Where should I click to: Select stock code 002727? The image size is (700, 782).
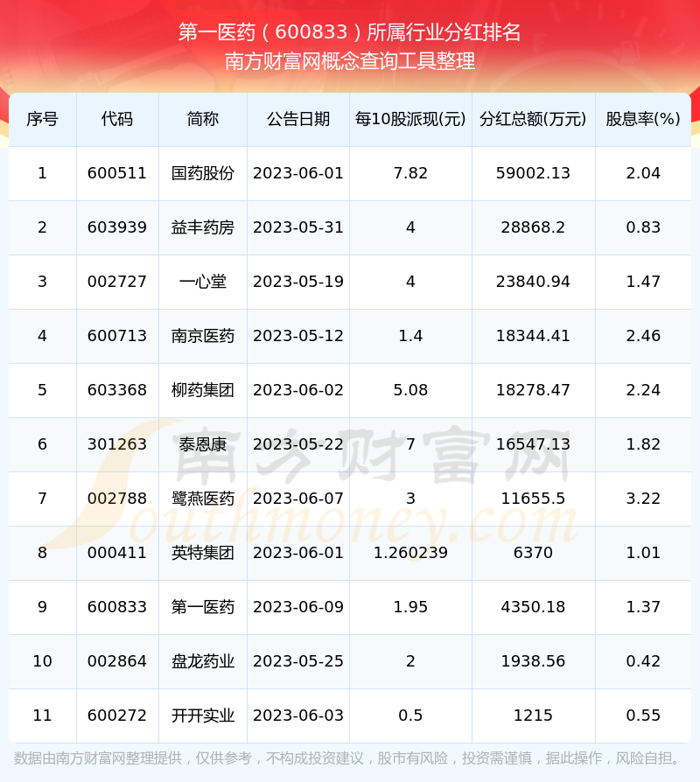(x=117, y=282)
